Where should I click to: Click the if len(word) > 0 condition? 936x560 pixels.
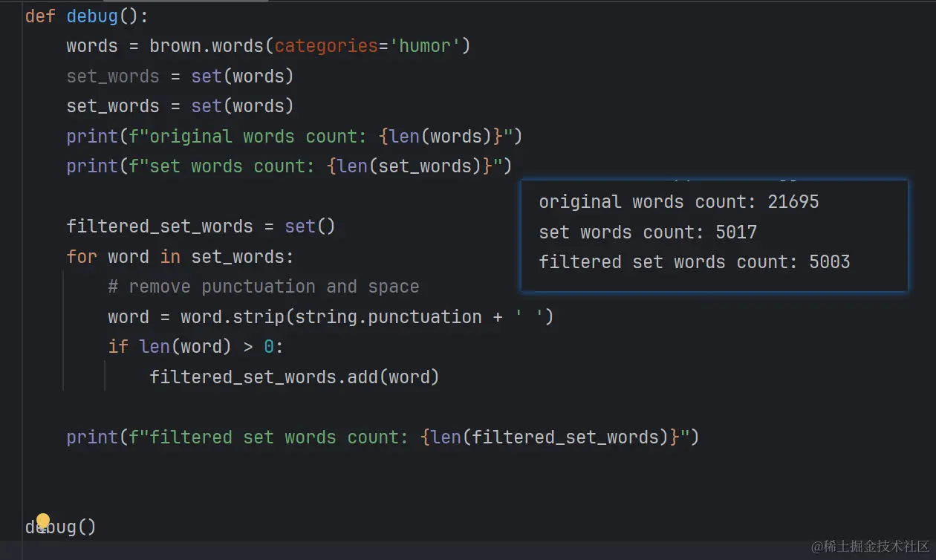[x=195, y=347]
